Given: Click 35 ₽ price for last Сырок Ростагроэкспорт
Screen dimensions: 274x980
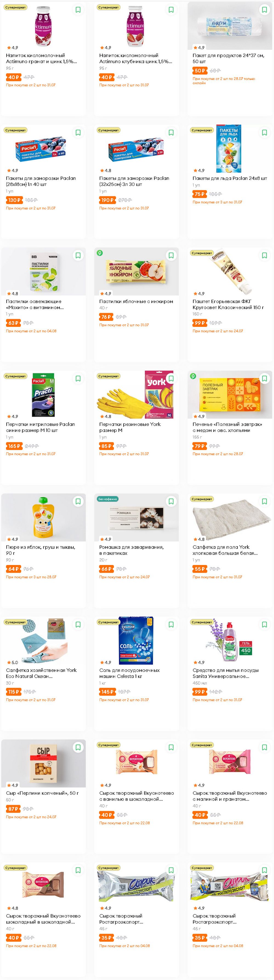Looking at the screenshot, I should pos(200,938).
